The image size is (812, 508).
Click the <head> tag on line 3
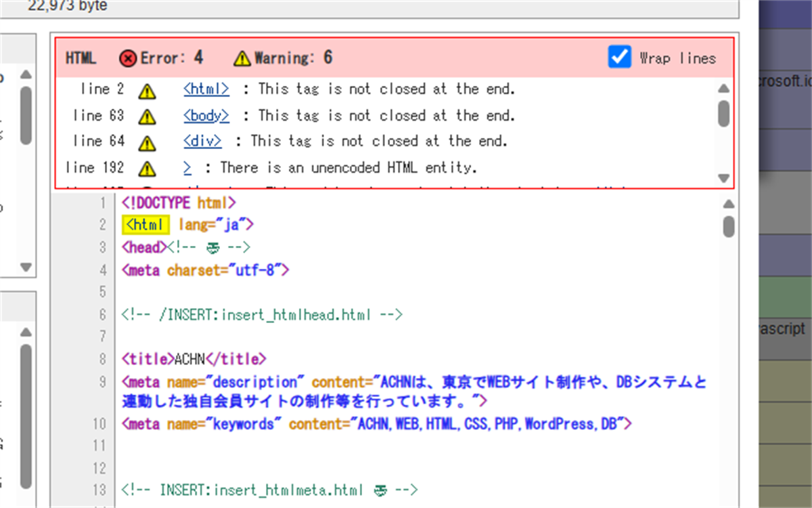(x=143, y=247)
